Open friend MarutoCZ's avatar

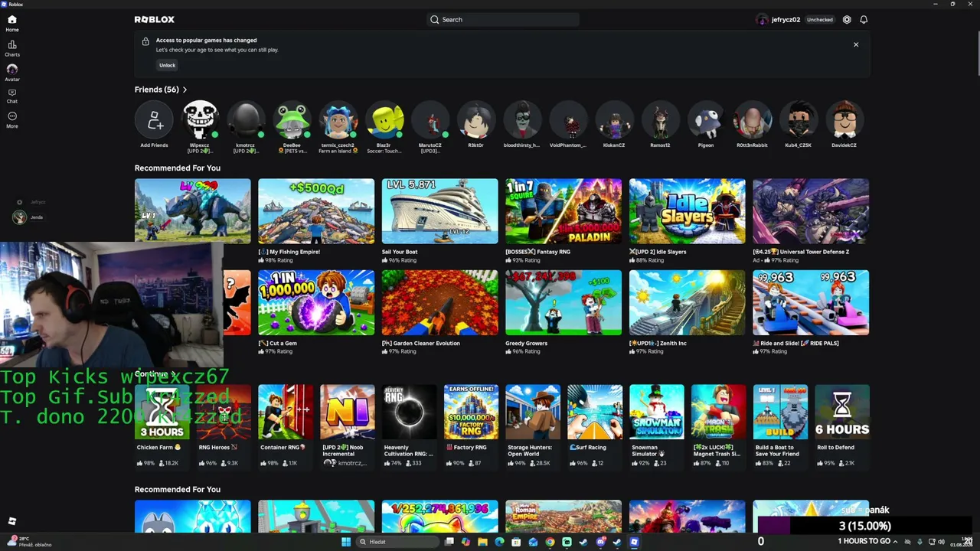pyautogui.click(x=430, y=120)
